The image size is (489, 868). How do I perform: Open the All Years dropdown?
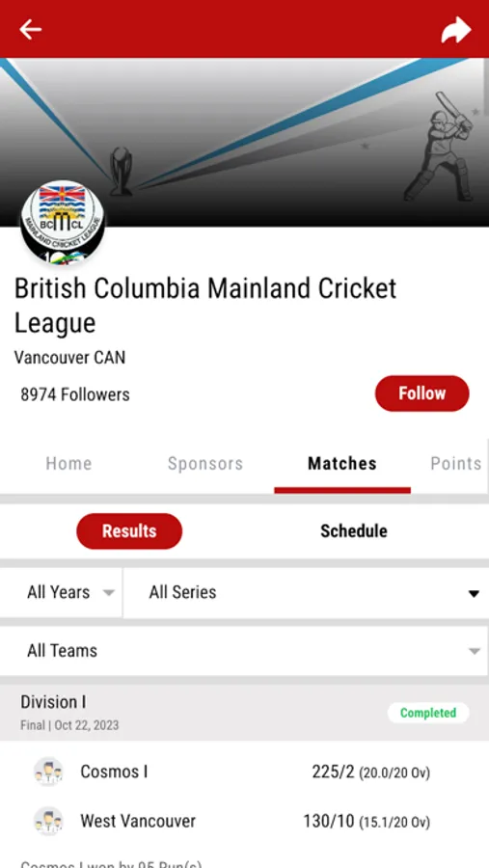61,592
